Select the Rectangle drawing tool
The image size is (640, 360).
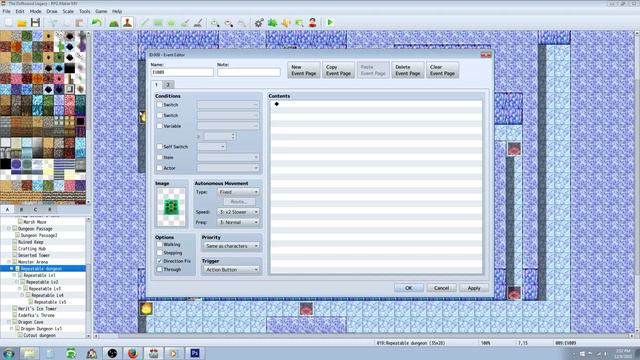click(x=158, y=23)
